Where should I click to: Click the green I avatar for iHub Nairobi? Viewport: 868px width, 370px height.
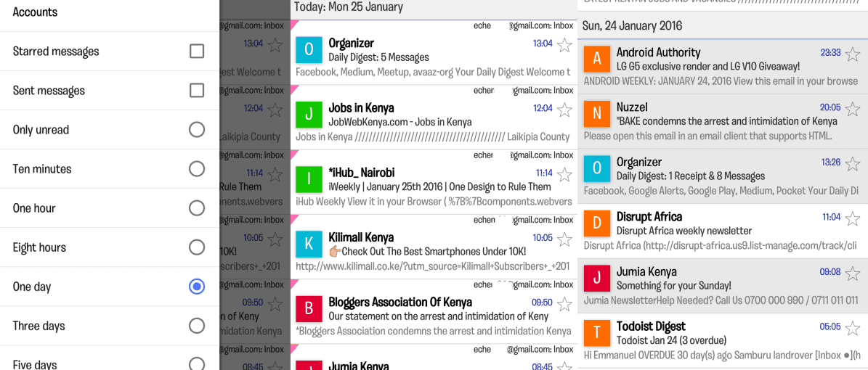(309, 179)
